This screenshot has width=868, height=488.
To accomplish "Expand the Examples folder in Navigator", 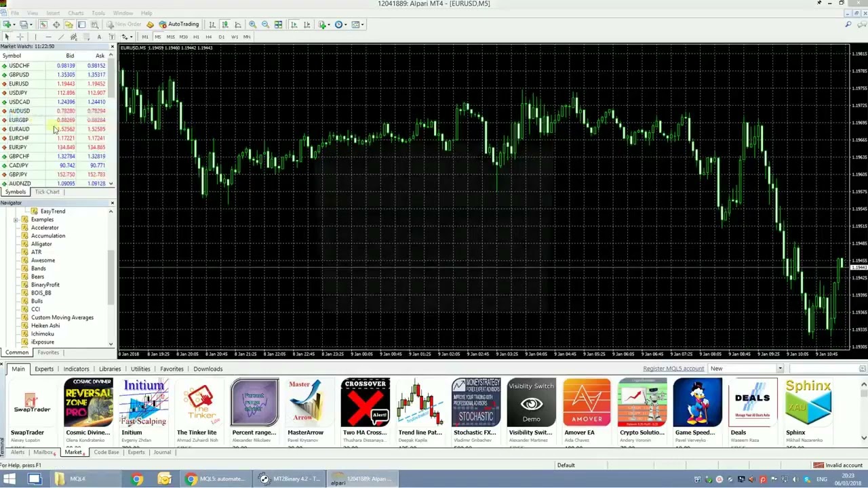I will pos(16,220).
